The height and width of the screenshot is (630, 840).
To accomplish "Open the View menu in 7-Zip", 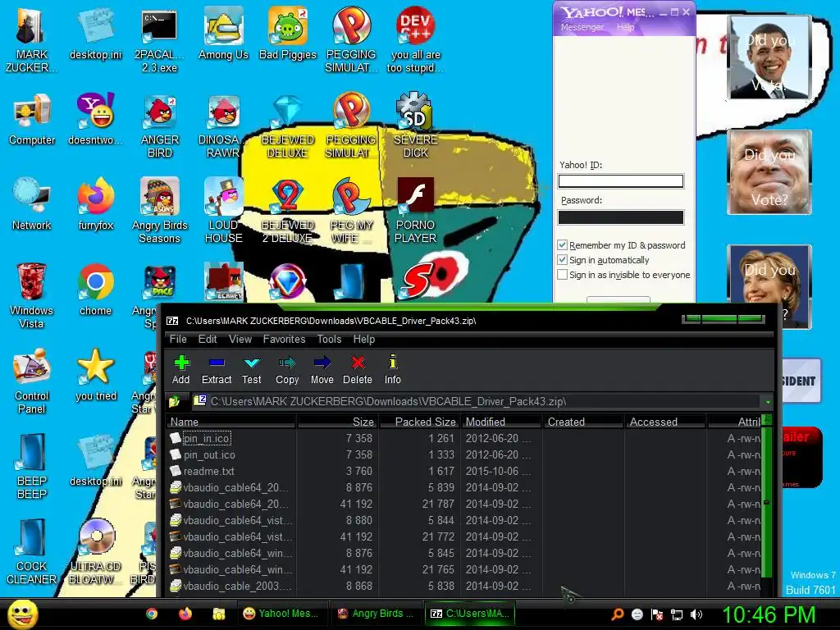I will [240, 339].
